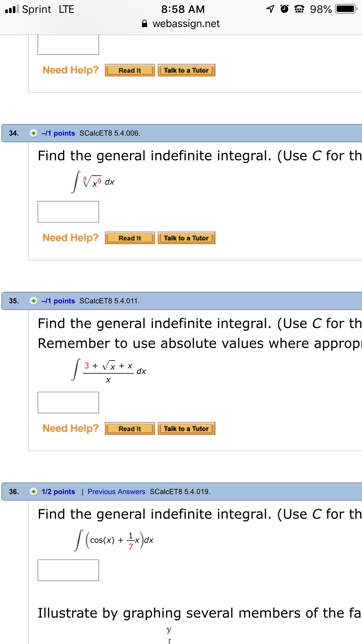Tap the alarm clock status icon
Viewport: 362px width, 644px height.
pyautogui.click(x=284, y=9)
